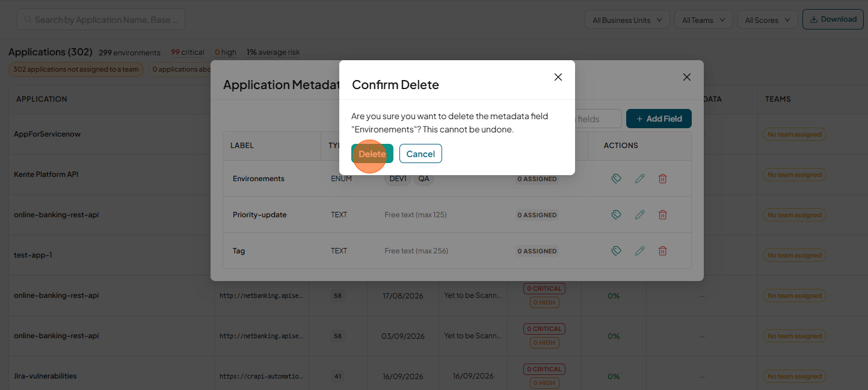Viewport: 868px width, 390px height.
Task: Click the 302 applications not assigned filter chip
Action: click(x=76, y=69)
